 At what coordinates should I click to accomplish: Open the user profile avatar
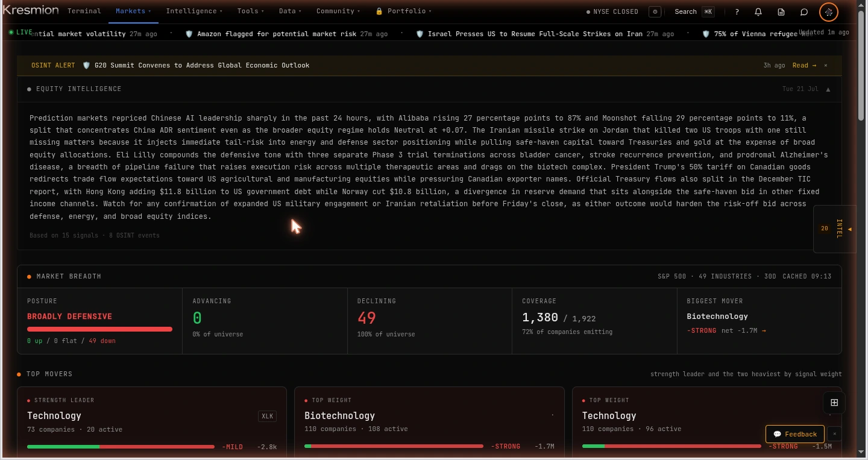click(829, 11)
